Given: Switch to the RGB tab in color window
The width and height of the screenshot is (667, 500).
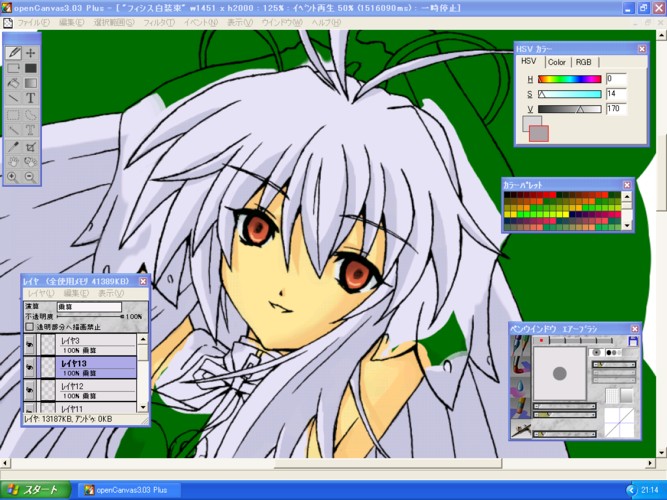Looking at the screenshot, I should (x=584, y=62).
